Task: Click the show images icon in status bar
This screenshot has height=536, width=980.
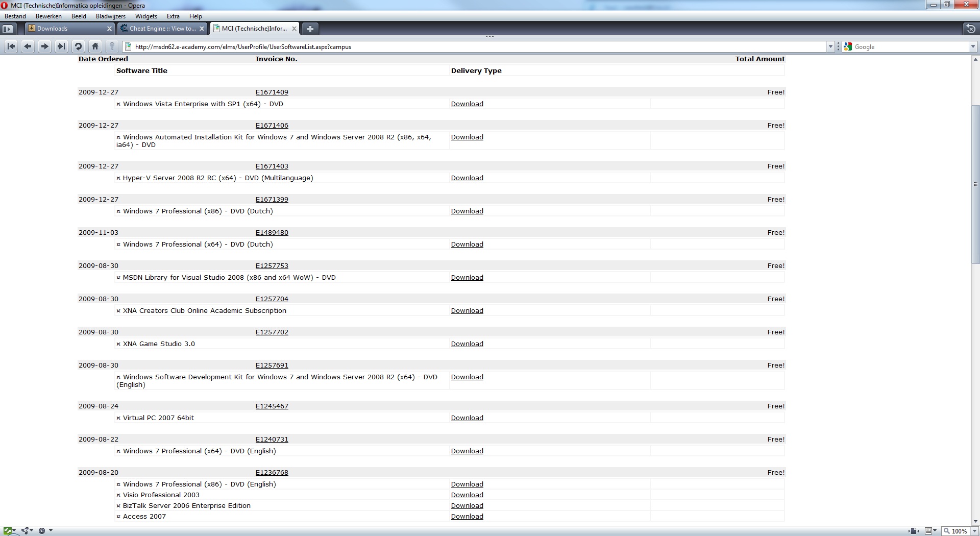Action: coord(929,531)
